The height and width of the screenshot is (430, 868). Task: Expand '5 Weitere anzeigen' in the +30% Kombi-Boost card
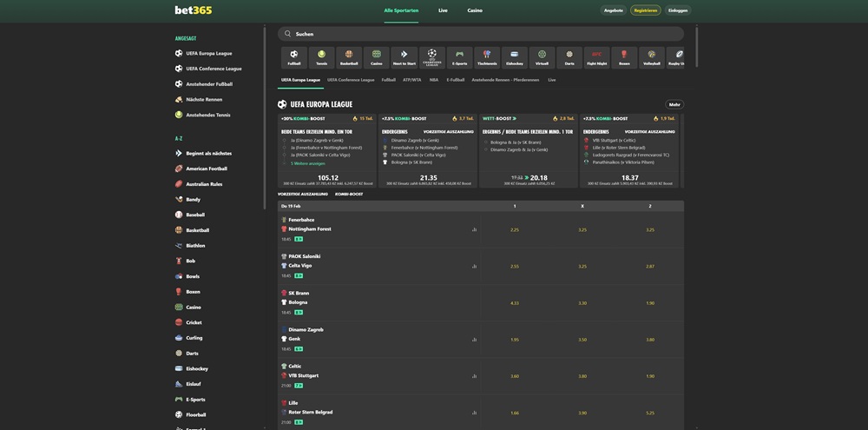click(x=307, y=163)
